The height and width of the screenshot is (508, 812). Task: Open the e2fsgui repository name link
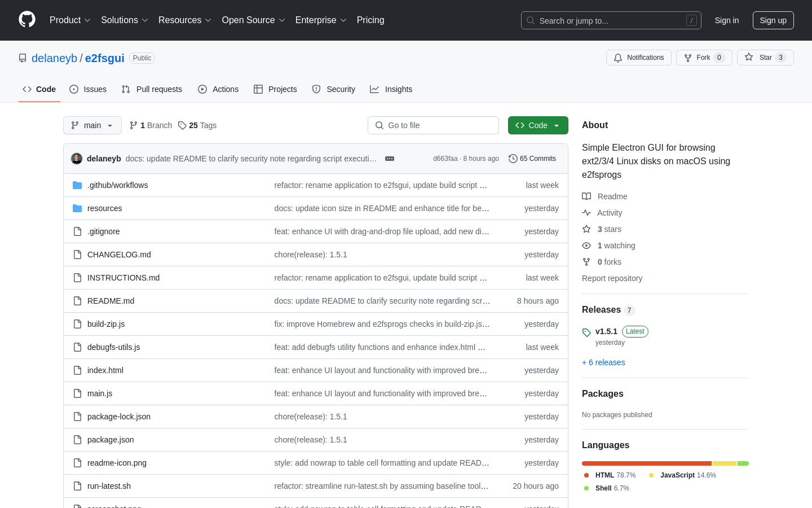(x=105, y=58)
